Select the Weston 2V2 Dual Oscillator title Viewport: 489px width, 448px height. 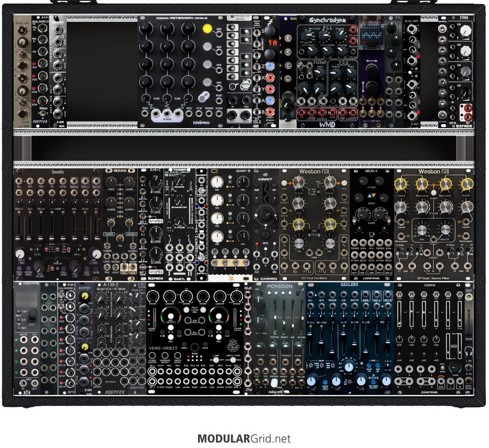[x=314, y=278]
